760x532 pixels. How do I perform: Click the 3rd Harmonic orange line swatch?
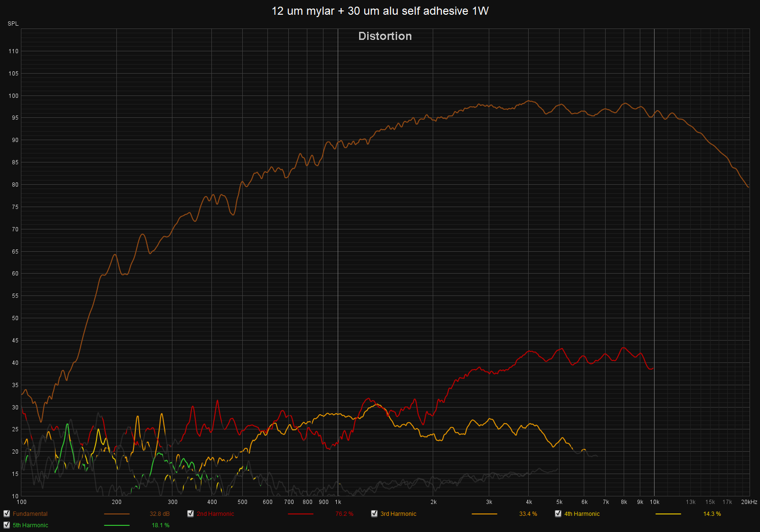click(x=484, y=514)
